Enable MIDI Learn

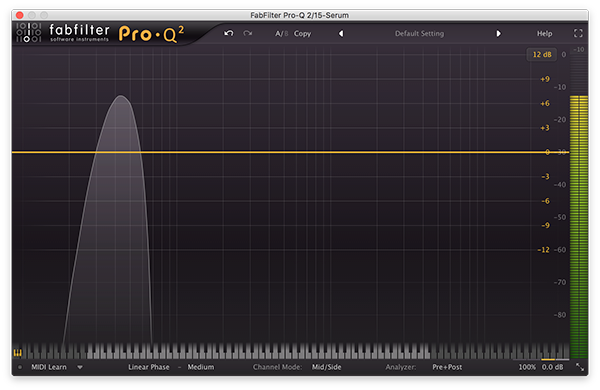pyautogui.click(x=49, y=367)
